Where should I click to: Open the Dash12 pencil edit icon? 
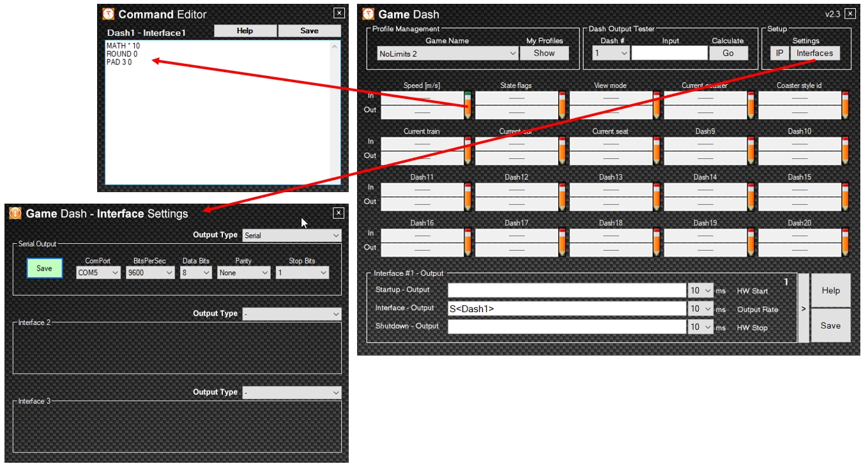click(562, 197)
